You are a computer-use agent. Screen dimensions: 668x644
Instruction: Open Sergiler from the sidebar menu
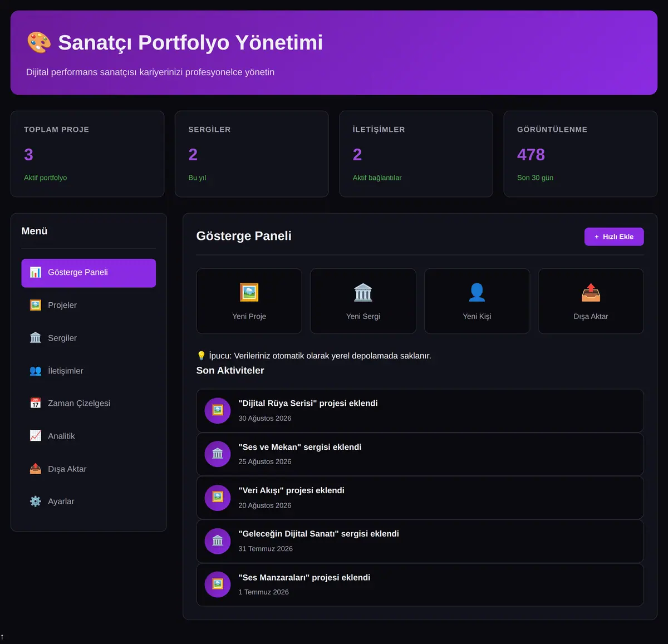89,338
